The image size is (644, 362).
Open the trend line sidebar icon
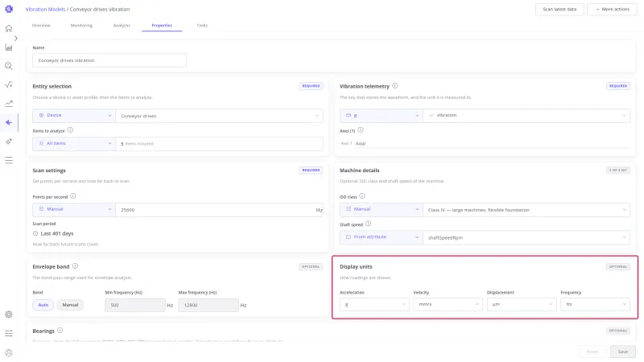(x=9, y=104)
